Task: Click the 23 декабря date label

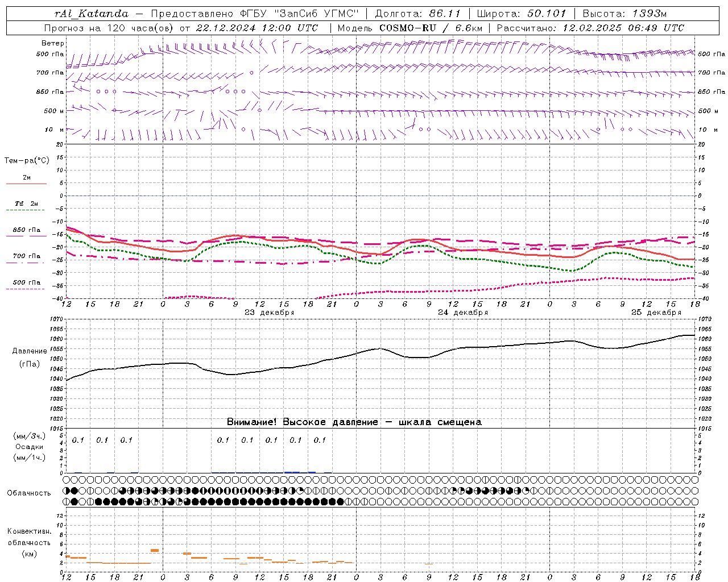Action: click(x=270, y=313)
